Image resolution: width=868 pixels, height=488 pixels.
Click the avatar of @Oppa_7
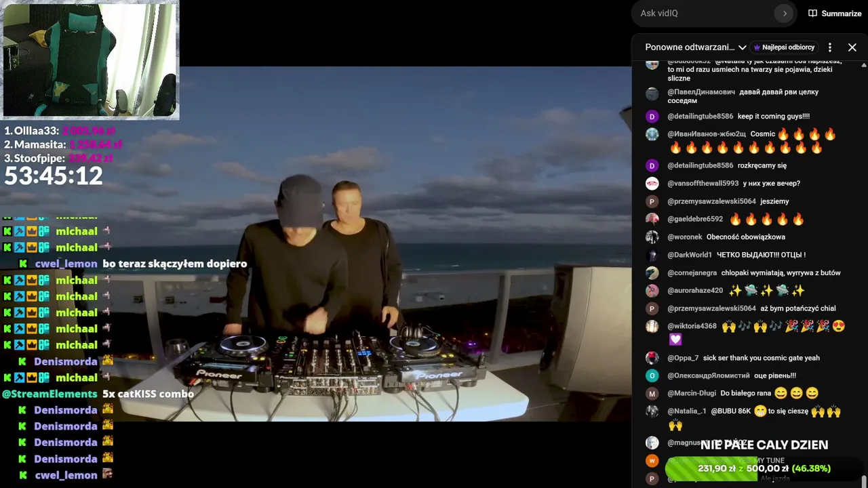coord(652,358)
